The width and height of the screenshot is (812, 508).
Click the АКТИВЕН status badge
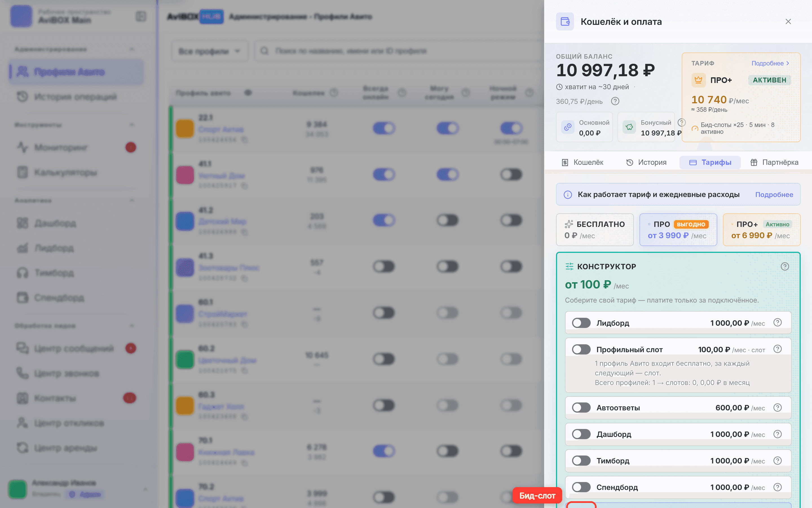(769, 80)
